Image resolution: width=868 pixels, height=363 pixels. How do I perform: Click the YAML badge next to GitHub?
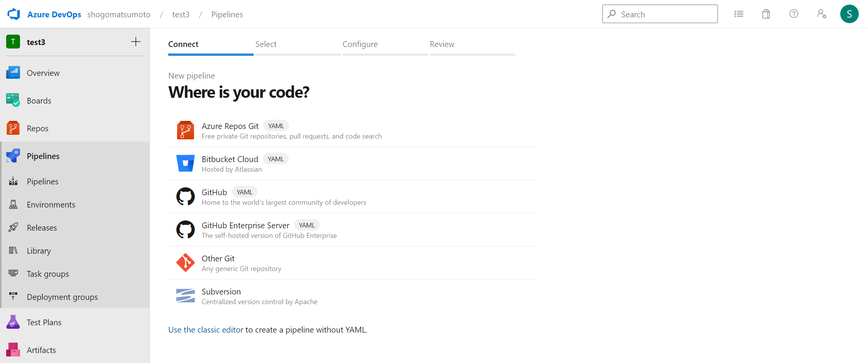point(244,192)
